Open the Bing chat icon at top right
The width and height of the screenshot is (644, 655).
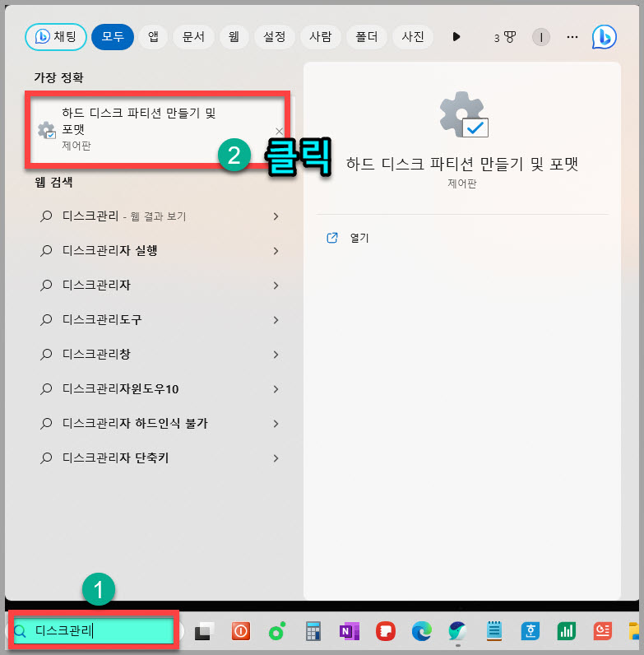click(604, 37)
